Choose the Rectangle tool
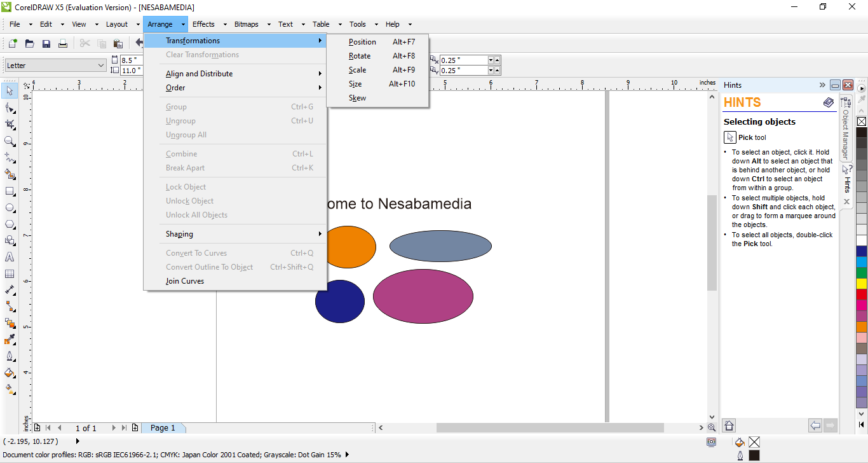Screen dimensions: 868x463 click(10, 191)
